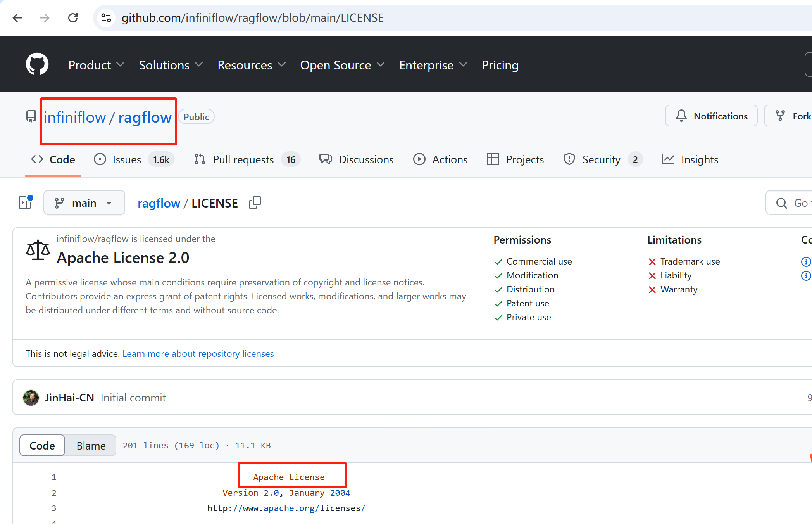Click the Apache License scales icon
Viewport: 812px width, 524px height.
[38, 250]
